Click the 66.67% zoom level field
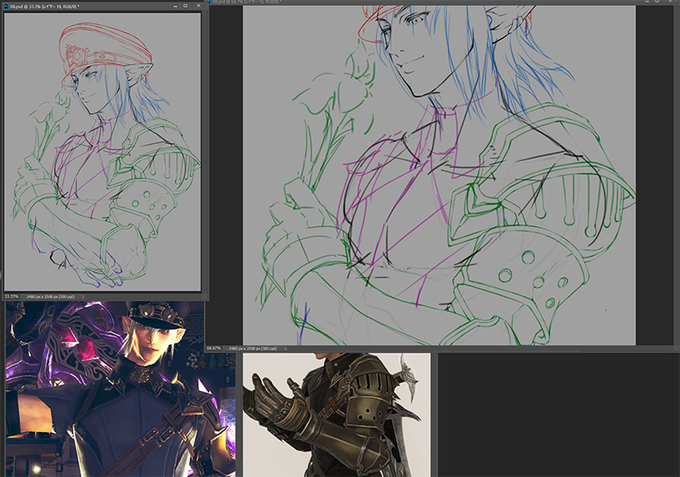This screenshot has width=680, height=477. (x=214, y=348)
